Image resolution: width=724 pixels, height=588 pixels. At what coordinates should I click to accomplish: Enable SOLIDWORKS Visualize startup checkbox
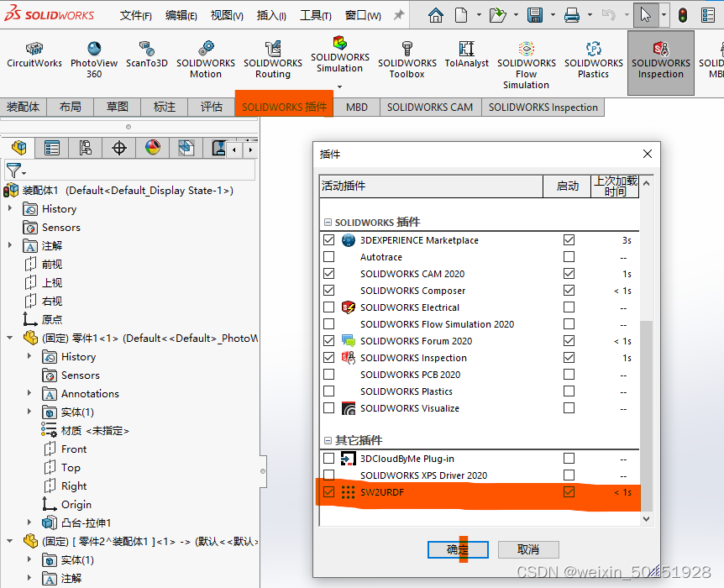pos(569,408)
